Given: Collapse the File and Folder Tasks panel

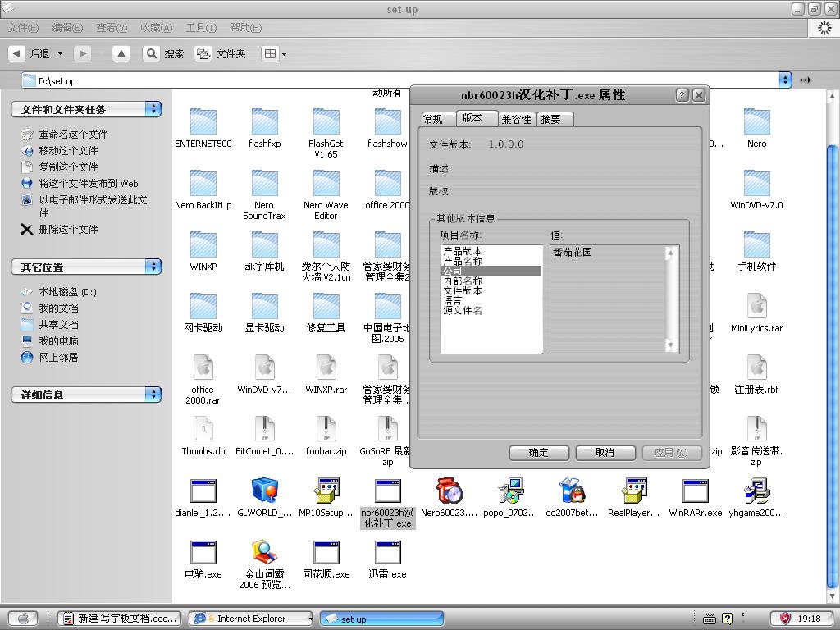Looking at the screenshot, I should tap(153, 109).
